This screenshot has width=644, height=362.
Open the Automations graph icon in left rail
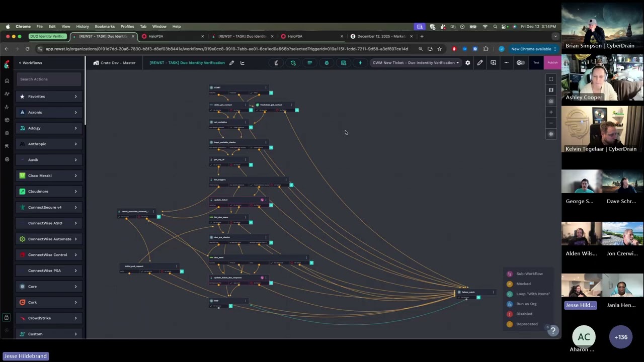[7, 94]
